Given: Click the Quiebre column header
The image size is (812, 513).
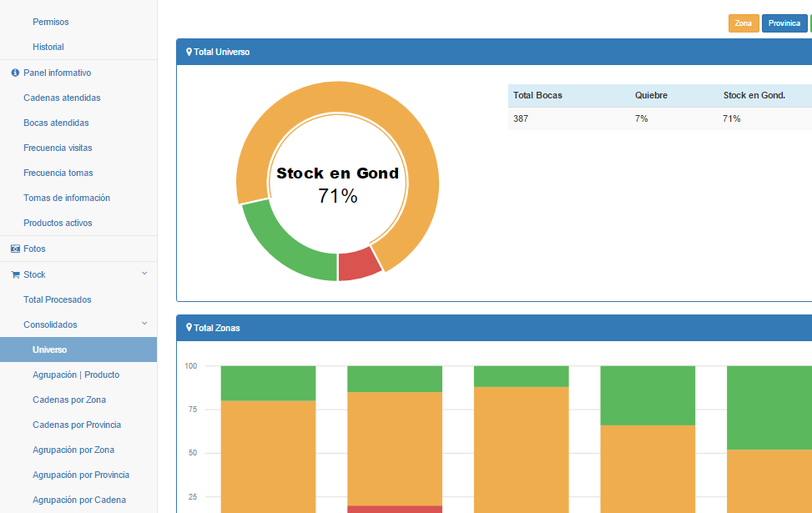Looking at the screenshot, I should point(651,95).
